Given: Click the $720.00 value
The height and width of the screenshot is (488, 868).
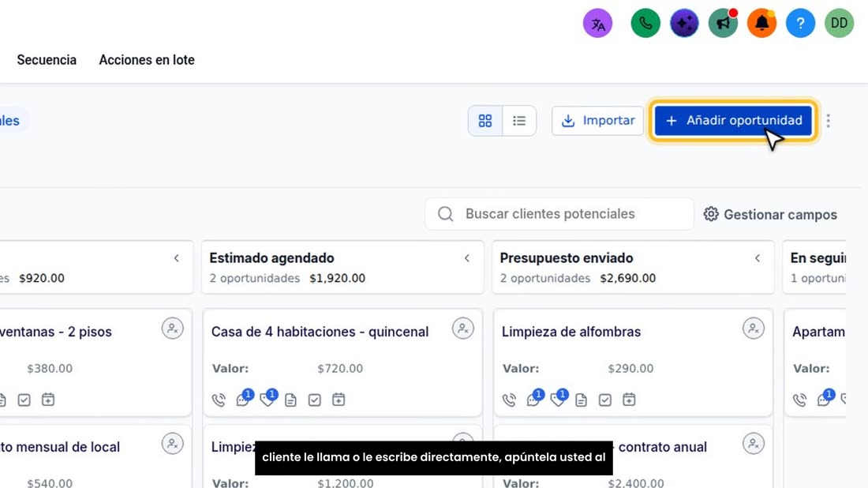Looking at the screenshot, I should [340, 368].
